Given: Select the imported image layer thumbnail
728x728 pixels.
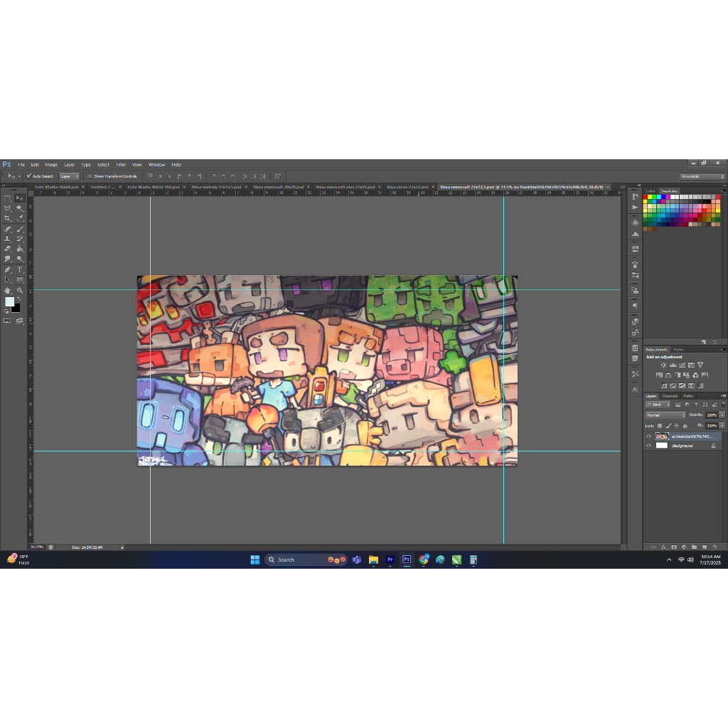Looking at the screenshot, I should [x=662, y=437].
